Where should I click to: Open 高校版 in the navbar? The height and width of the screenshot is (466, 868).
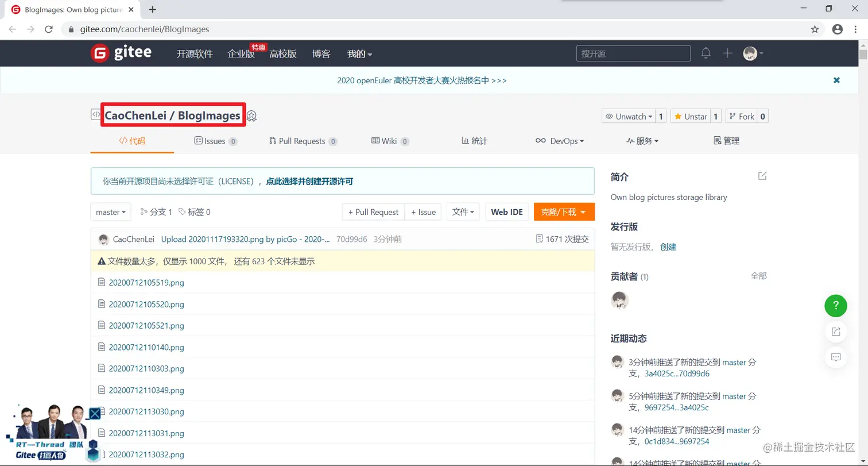283,54
